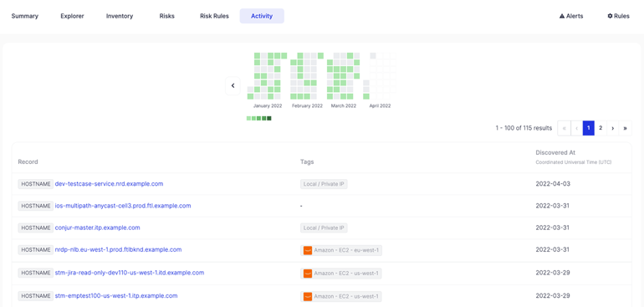Click the Amazon EC2 eu-west-1 tag icon
This screenshot has height=307, width=644.
point(308,250)
